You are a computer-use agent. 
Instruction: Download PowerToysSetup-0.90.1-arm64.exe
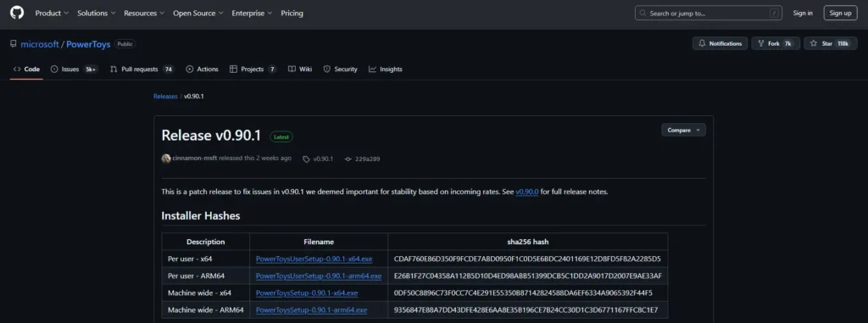tap(311, 309)
